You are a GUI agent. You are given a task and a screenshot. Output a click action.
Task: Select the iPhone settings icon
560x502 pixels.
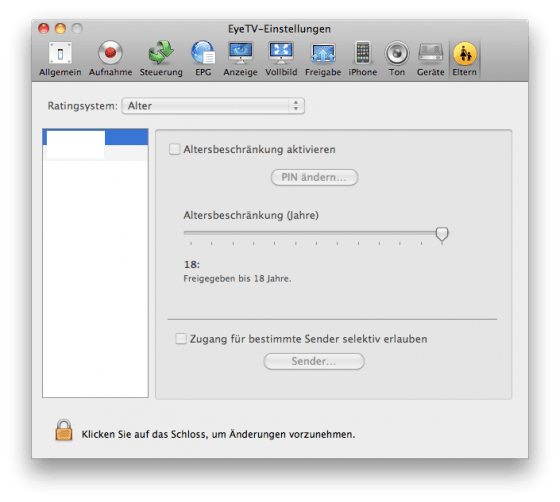coord(362,59)
